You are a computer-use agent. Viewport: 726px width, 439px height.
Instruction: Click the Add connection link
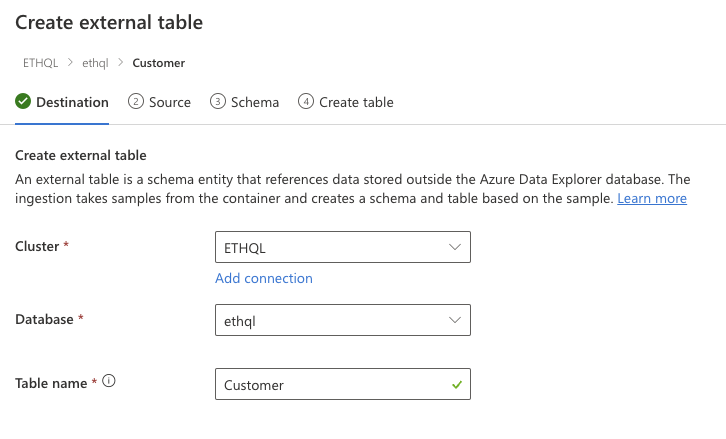264,278
